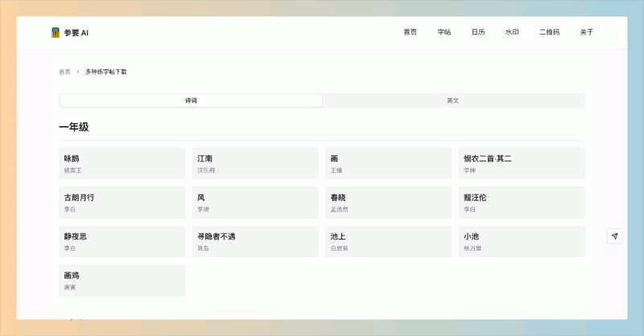Open the 水印 navigation item
Viewport: 644px width, 336px height.
(512, 32)
